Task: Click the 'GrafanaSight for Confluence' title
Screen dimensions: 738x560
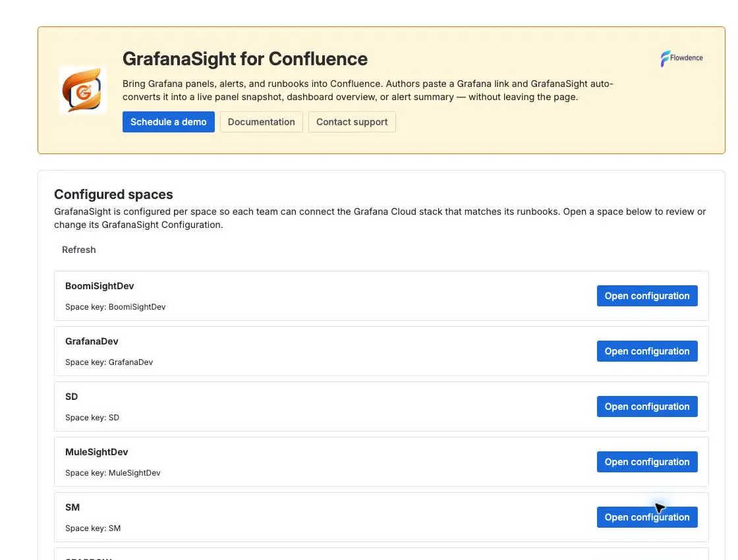Action: pos(244,59)
